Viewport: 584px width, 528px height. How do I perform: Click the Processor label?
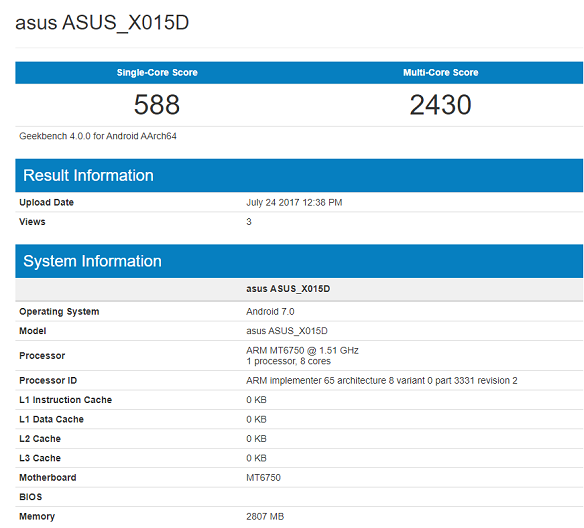click(x=42, y=356)
